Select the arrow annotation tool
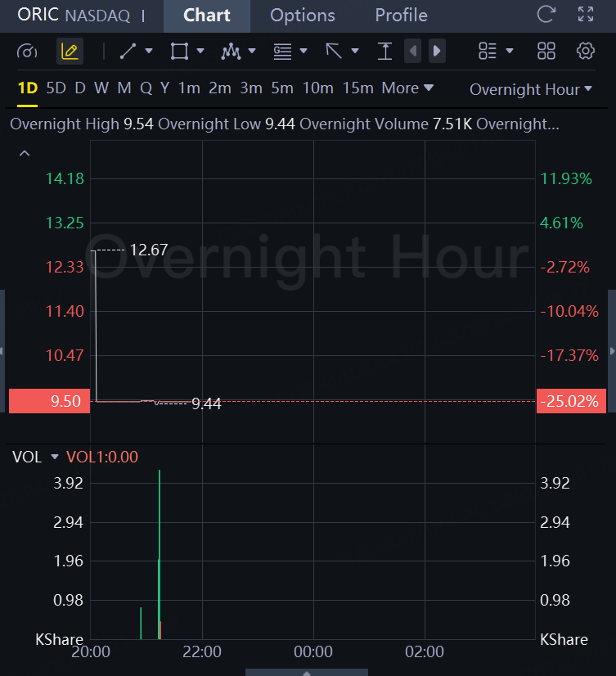616x676 pixels. [x=334, y=52]
